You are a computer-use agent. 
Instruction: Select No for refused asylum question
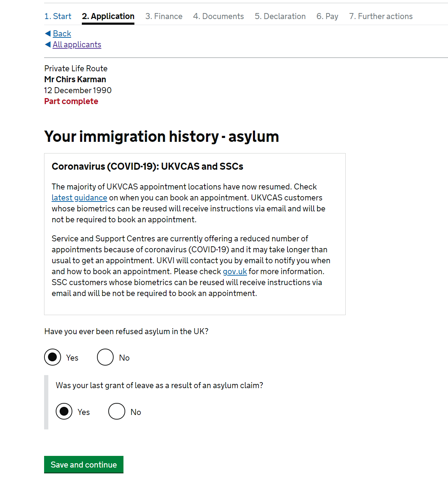pos(105,357)
